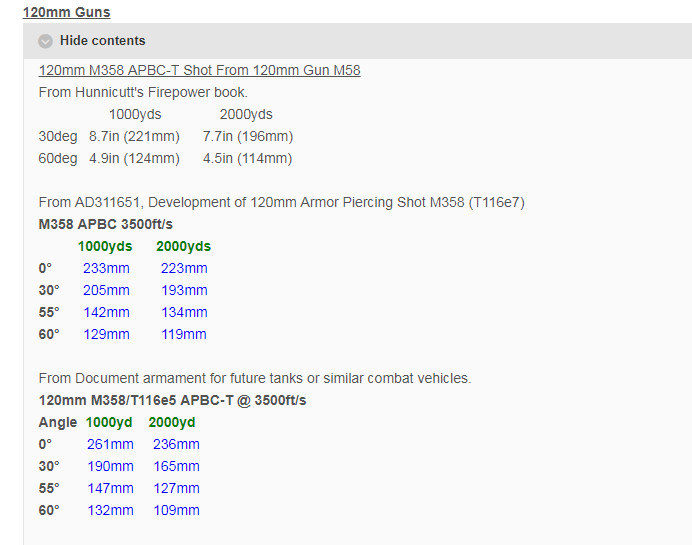Click the Hunnicutt's Firepower book source line

click(x=143, y=92)
